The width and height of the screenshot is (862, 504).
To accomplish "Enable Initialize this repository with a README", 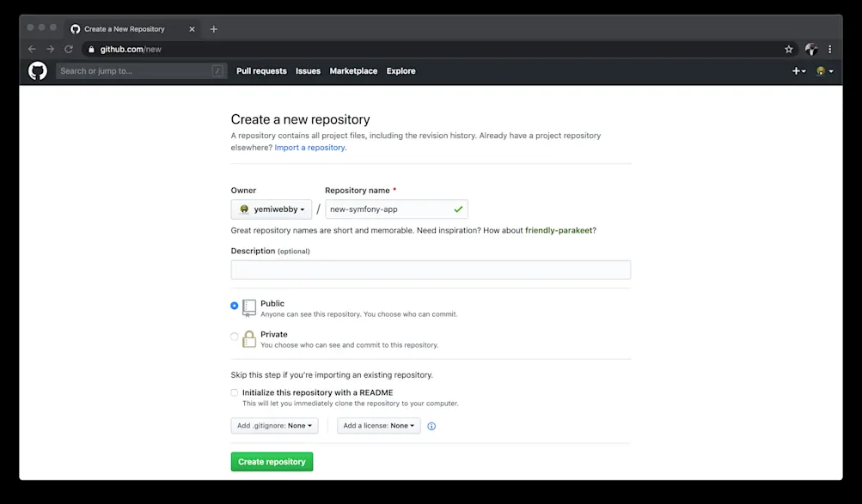I will click(x=233, y=392).
